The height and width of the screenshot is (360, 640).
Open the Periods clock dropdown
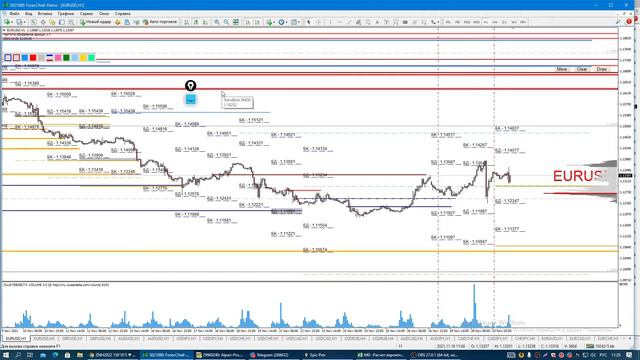282,22
